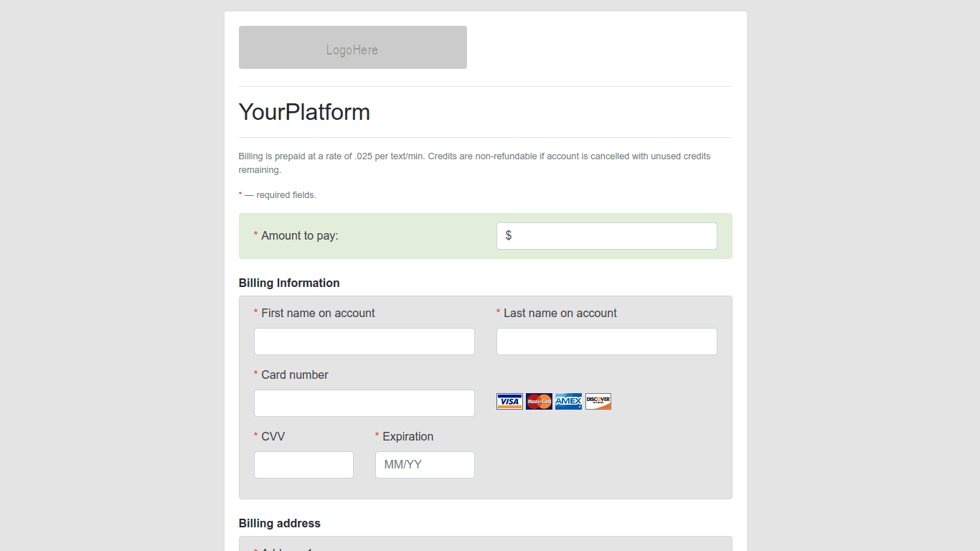Click the Discover card icon
The height and width of the screenshot is (551, 980).
point(598,401)
